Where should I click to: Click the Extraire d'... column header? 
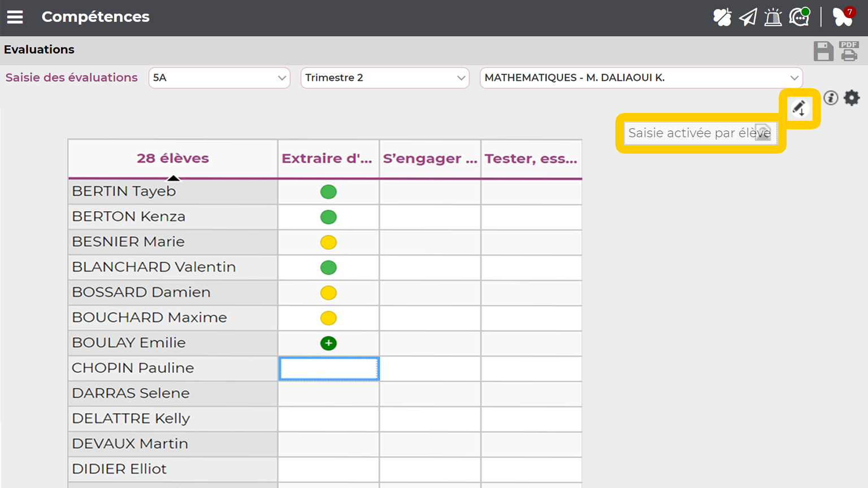(328, 159)
